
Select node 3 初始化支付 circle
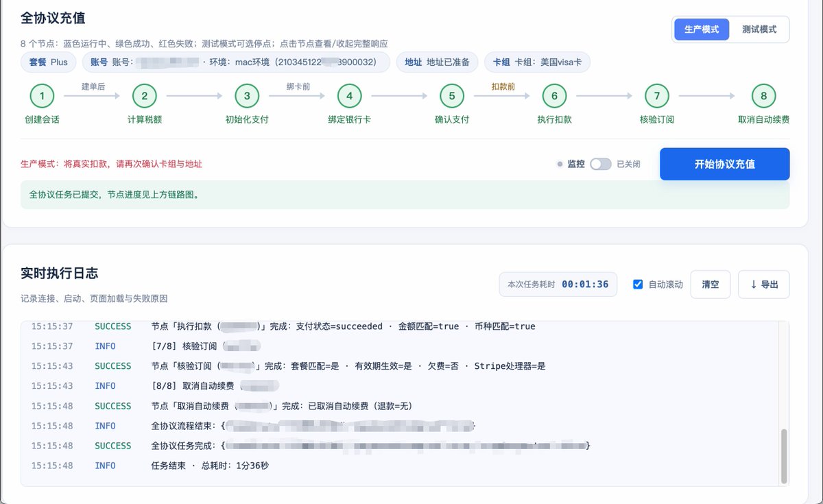point(247,97)
